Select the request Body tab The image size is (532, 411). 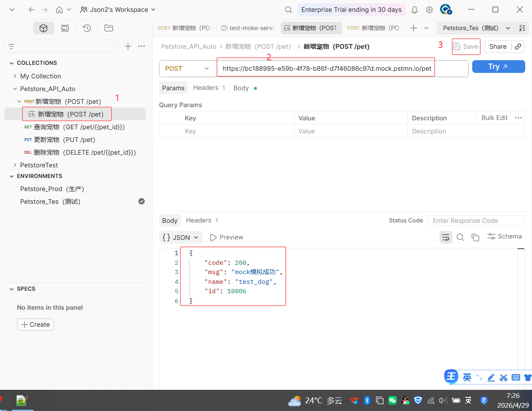click(x=245, y=88)
